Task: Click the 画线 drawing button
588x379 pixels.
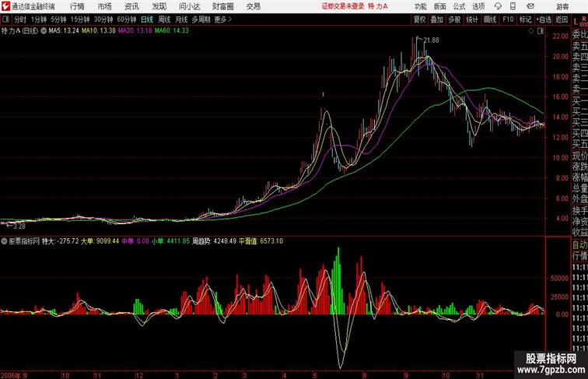Action: [490, 19]
